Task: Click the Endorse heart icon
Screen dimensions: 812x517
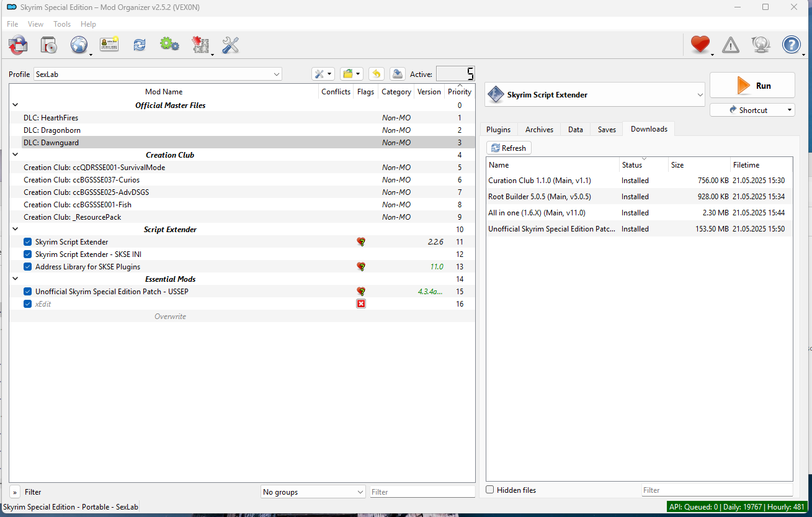Action: pyautogui.click(x=700, y=45)
